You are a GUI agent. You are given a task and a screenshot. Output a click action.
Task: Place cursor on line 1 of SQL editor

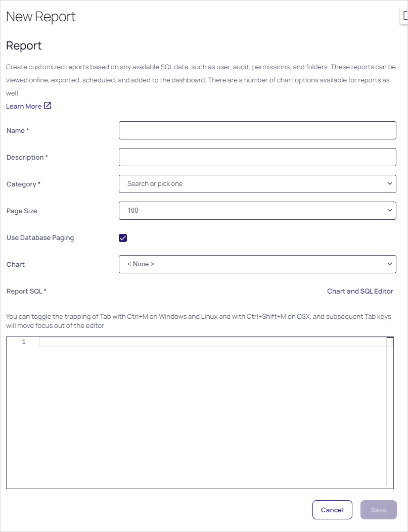pos(212,343)
